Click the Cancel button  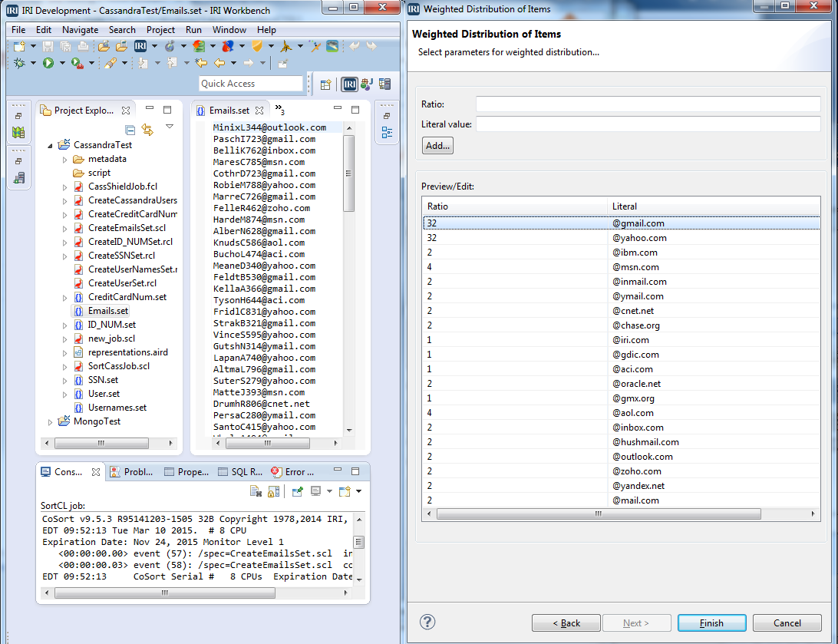(787, 623)
